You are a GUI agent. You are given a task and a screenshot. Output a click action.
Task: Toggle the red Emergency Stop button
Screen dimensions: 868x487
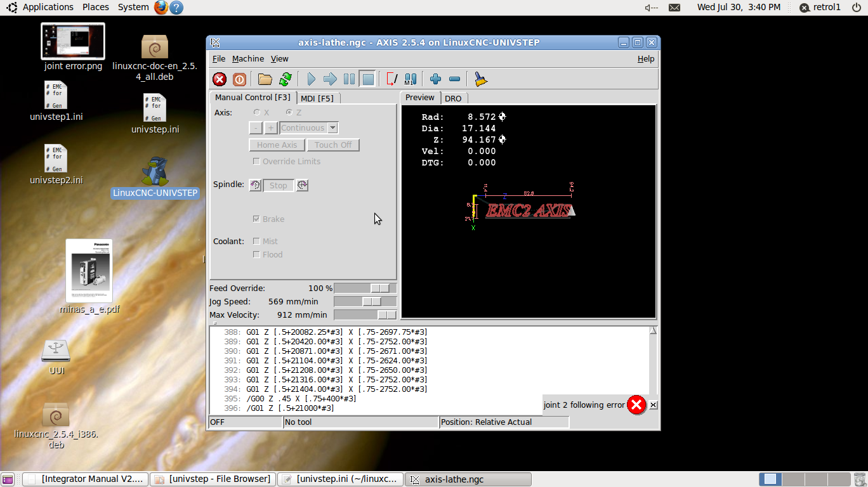[220, 79]
